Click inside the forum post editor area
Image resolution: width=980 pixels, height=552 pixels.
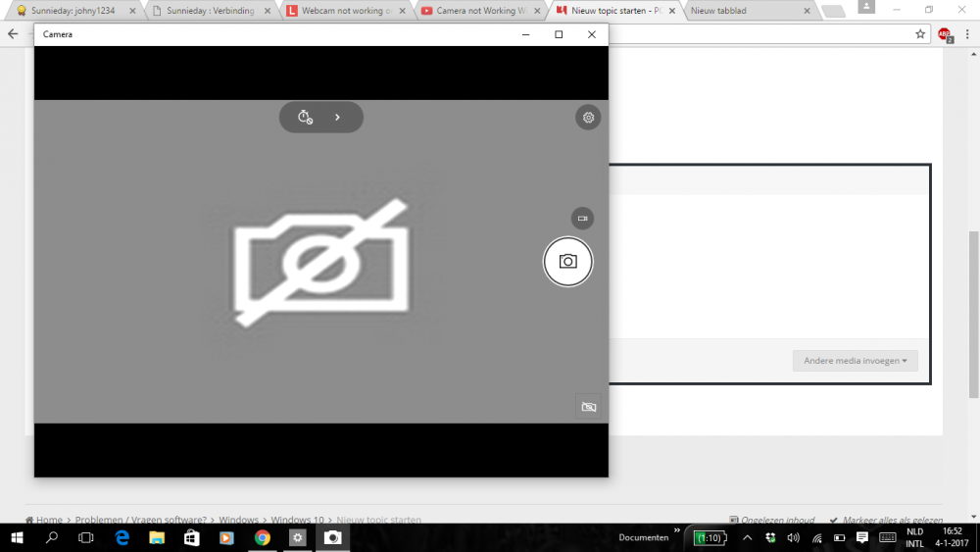(x=768, y=266)
